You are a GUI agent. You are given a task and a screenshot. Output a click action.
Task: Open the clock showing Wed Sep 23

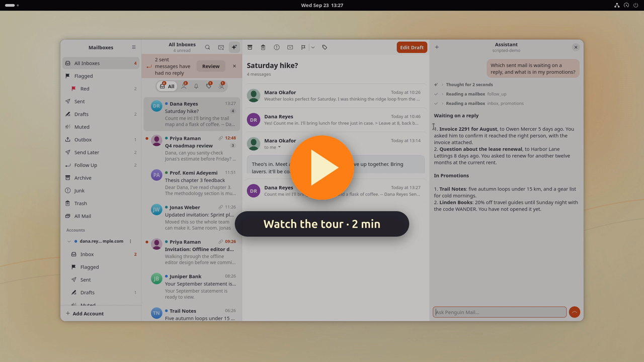pos(322,5)
